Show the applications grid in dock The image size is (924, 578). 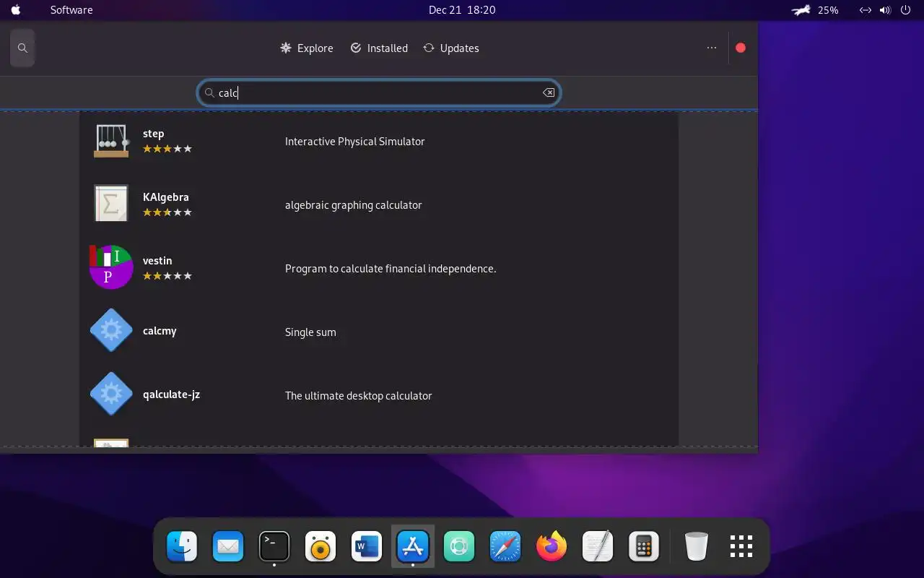[741, 546]
